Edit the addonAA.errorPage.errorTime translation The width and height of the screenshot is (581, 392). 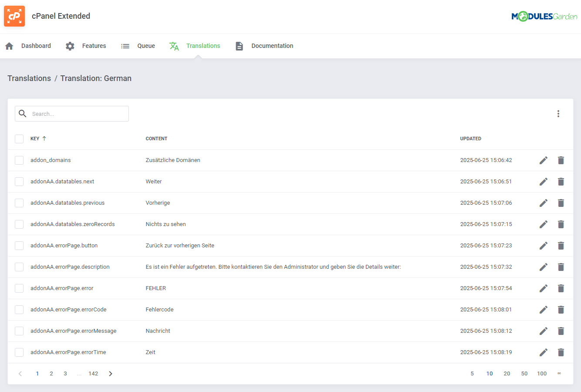[543, 352]
